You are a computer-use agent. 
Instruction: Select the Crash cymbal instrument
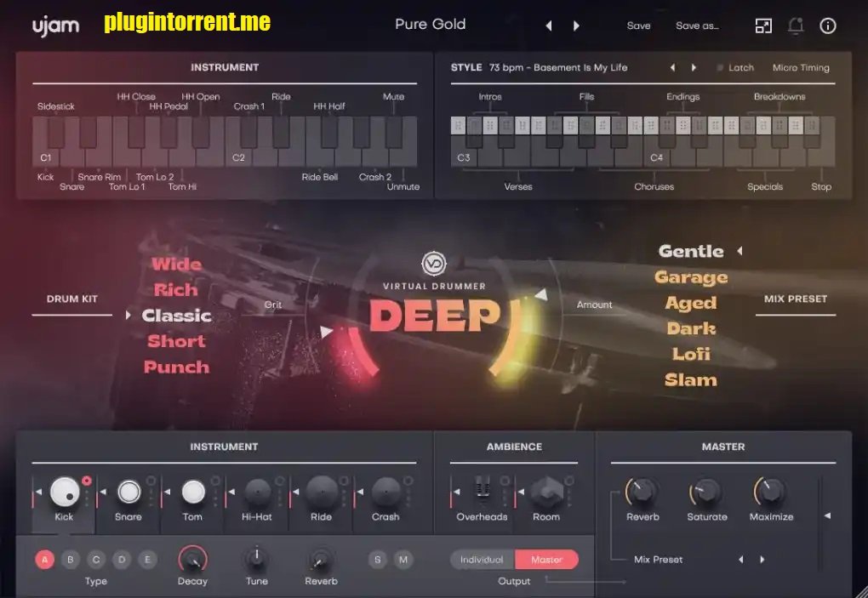pos(385,491)
